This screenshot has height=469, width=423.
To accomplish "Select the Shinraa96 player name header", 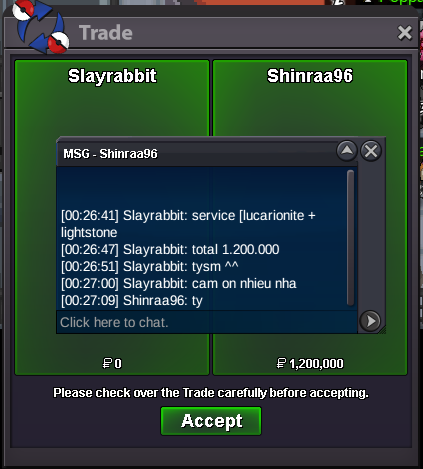I will [x=310, y=76].
